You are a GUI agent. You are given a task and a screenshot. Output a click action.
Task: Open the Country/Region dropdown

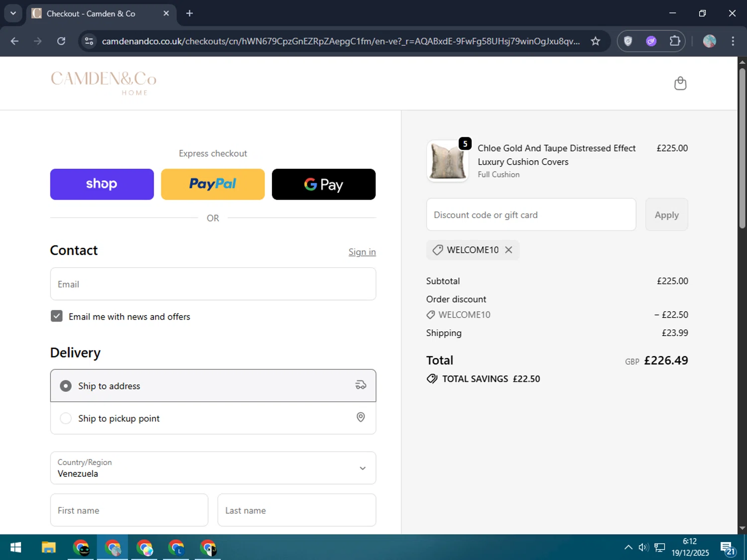pyautogui.click(x=213, y=468)
